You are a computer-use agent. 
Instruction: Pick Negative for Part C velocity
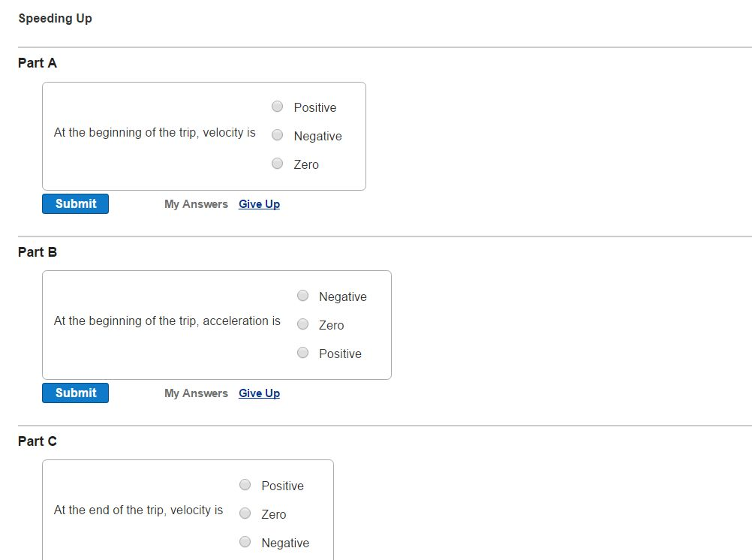click(245, 542)
